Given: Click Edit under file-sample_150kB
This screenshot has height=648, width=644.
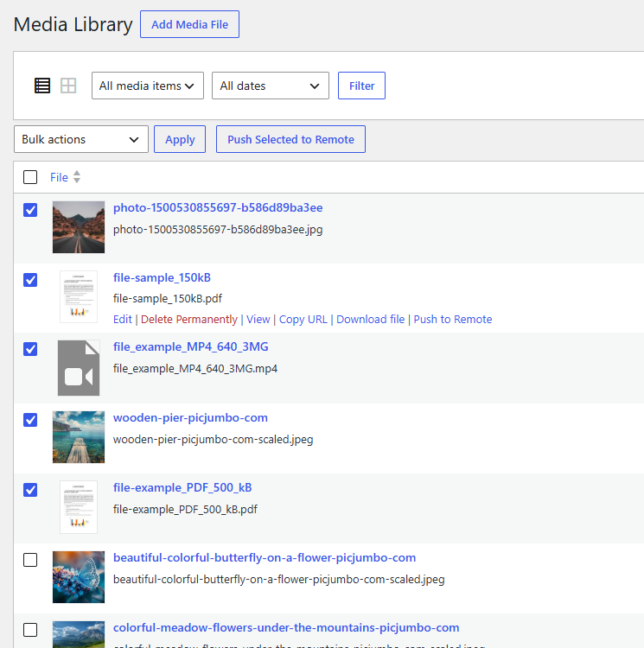Looking at the screenshot, I should (x=123, y=320).
